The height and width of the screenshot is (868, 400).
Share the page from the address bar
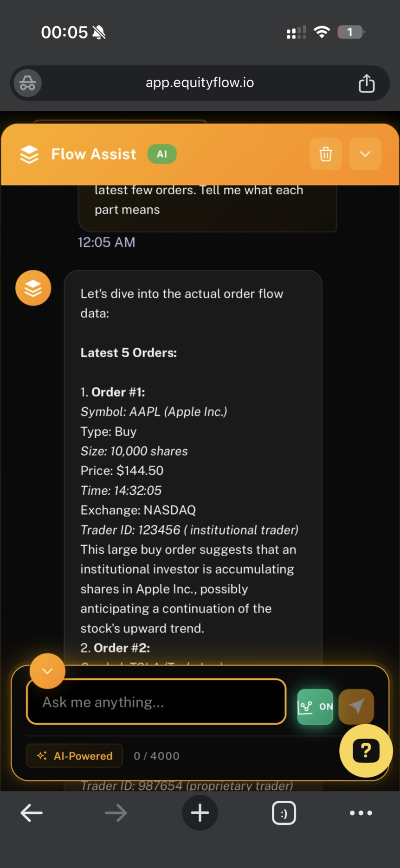point(367,83)
